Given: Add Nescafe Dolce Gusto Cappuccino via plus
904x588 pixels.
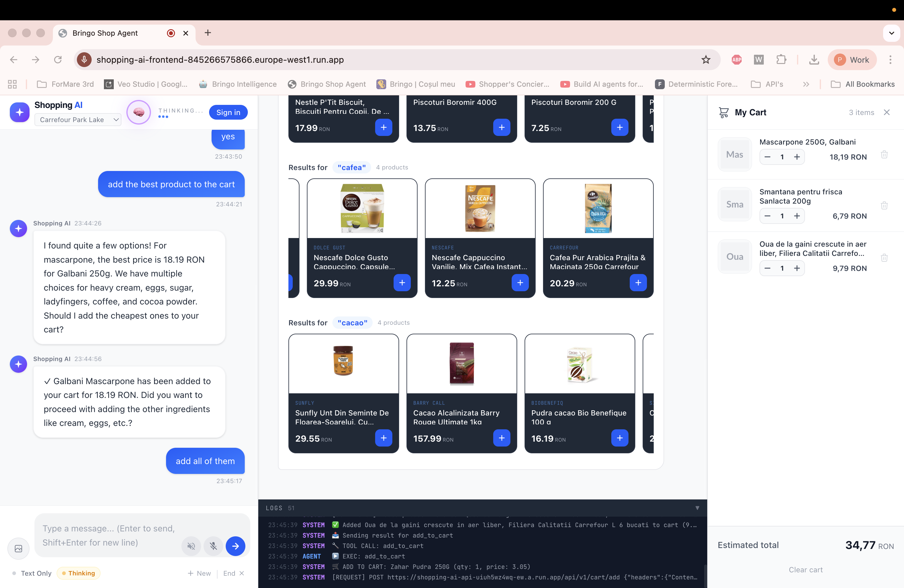Looking at the screenshot, I should tap(402, 283).
